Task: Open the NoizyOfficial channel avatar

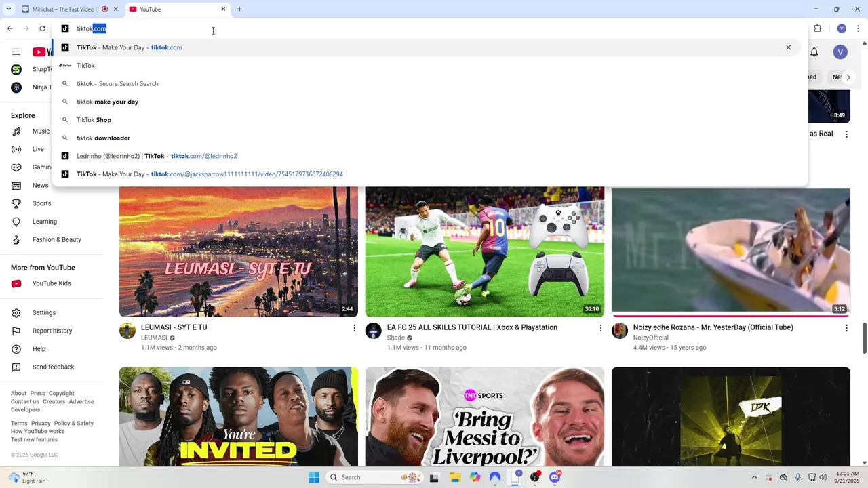Action: (x=620, y=331)
